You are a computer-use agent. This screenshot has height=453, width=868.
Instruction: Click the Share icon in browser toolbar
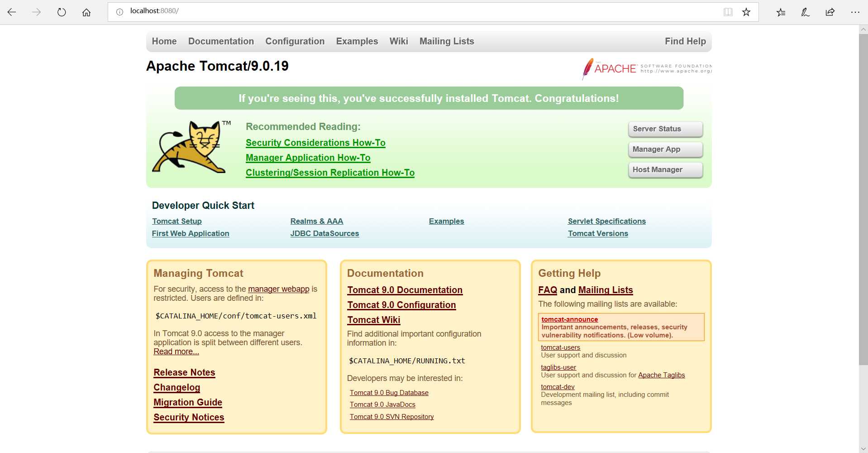point(830,12)
